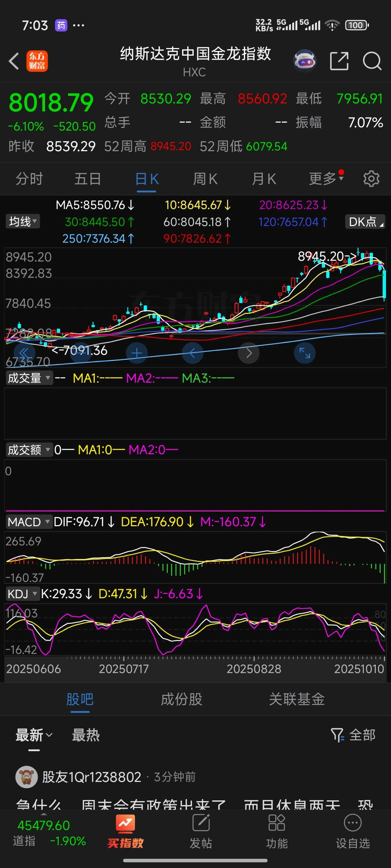The image size is (391, 868).
Task: Move chart right with arrow button
Action: coord(249,353)
